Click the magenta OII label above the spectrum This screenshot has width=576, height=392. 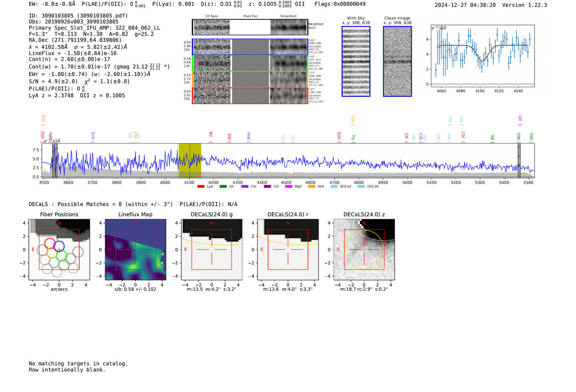(520, 121)
